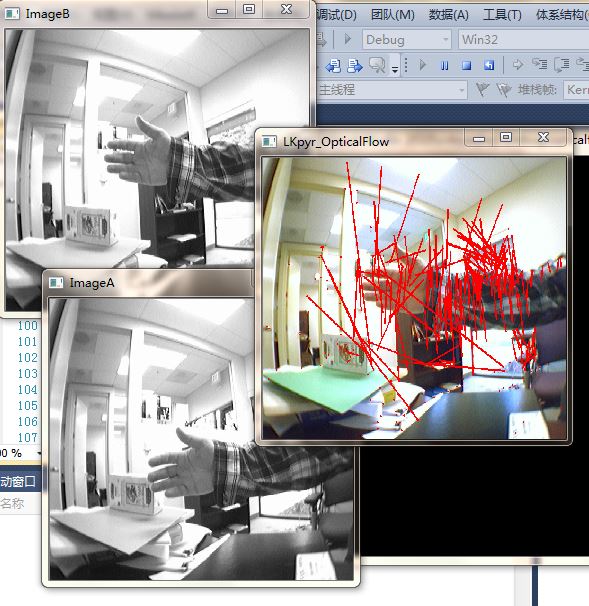Open the 团队(M) team menu
The image size is (589, 606).
click(393, 15)
